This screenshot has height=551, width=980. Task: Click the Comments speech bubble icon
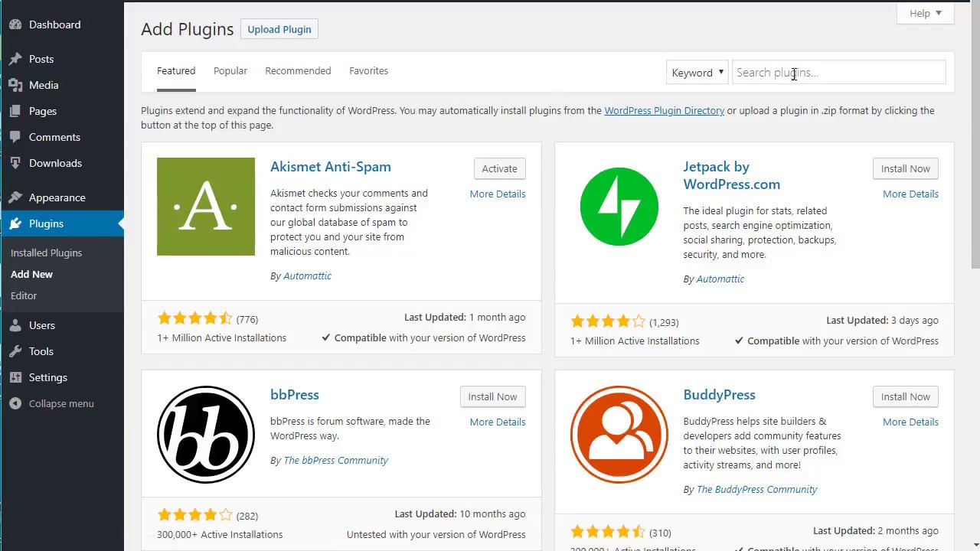point(15,137)
